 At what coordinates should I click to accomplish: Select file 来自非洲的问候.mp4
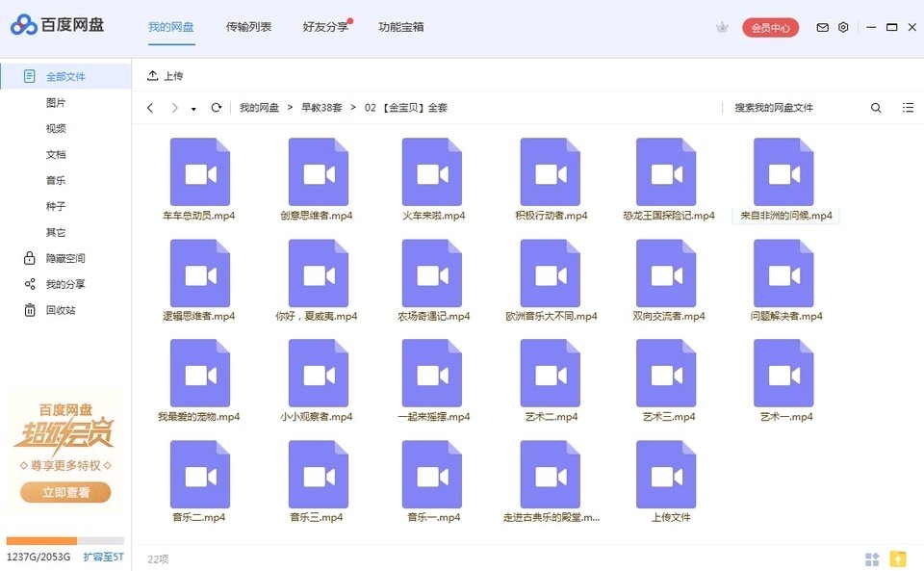click(x=785, y=180)
